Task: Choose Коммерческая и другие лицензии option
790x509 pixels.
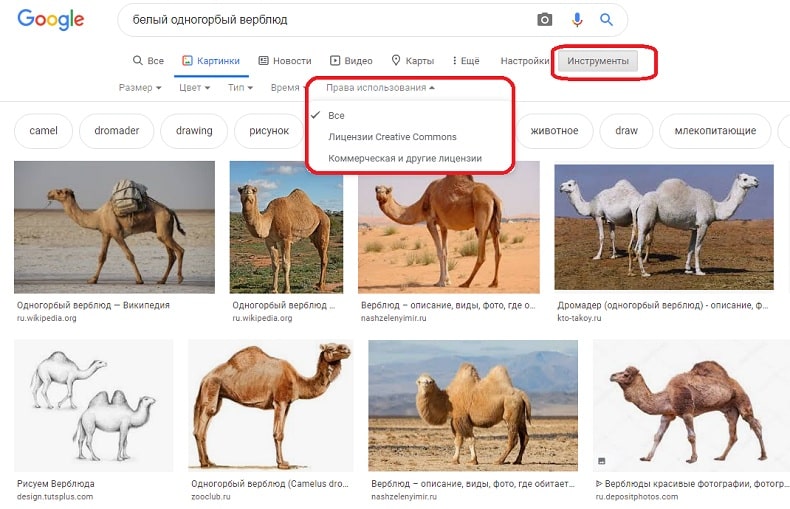Action: tap(405, 158)
